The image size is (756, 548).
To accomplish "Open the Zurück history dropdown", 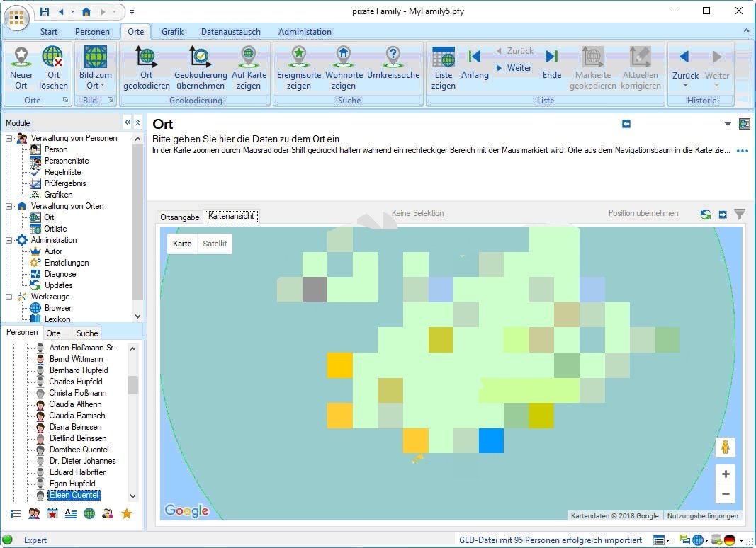I will tap(685, 86).
